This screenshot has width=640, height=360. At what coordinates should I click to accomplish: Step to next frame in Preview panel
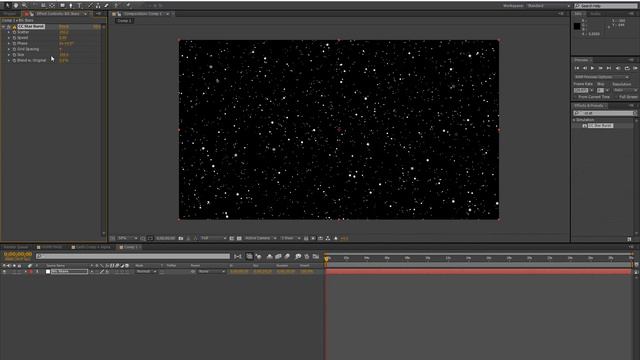coord(600,68)
